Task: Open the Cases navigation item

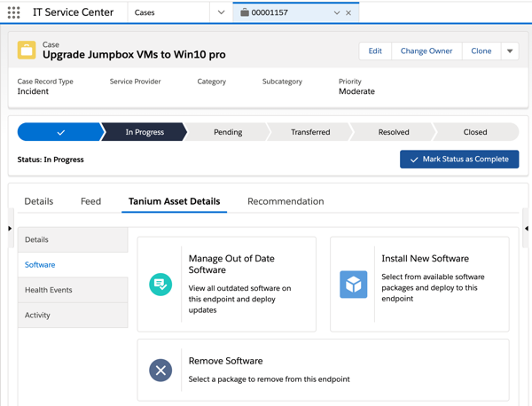Action: [145, 12]
